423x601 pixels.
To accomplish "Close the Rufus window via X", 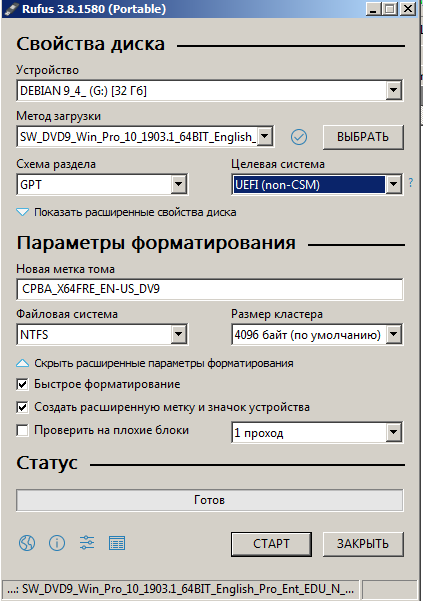I will (x=408, y=9).
